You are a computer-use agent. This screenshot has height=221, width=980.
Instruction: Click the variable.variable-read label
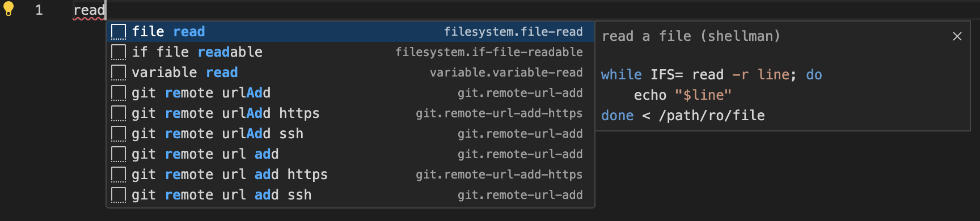click(506, 73)
